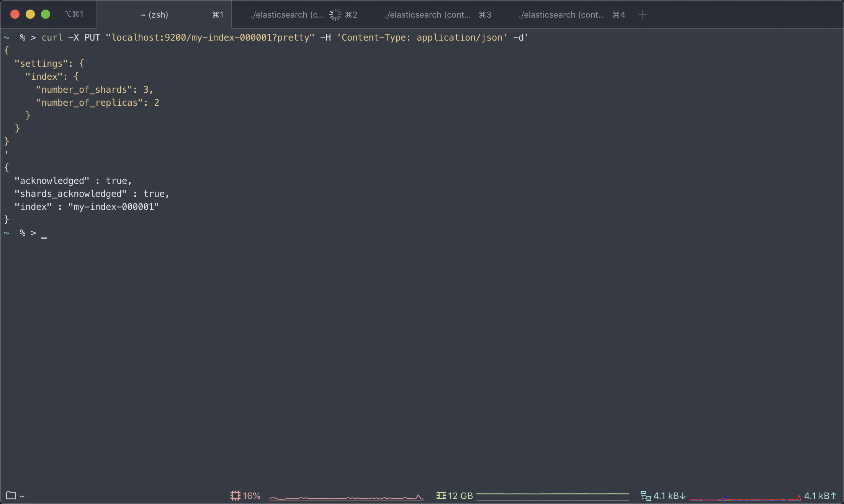Image resolution: width=844 pixels, height=504 pixels.
Task: Maximize the terminal with green button
Action: tap(46, 14)
